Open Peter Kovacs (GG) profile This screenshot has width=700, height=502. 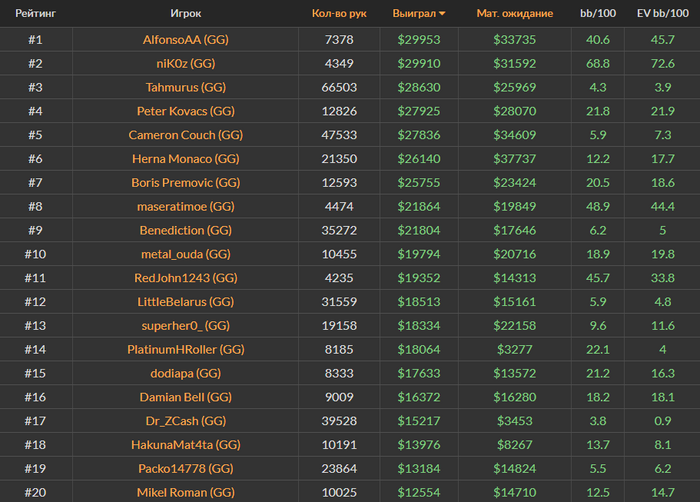tap(186, 112)
